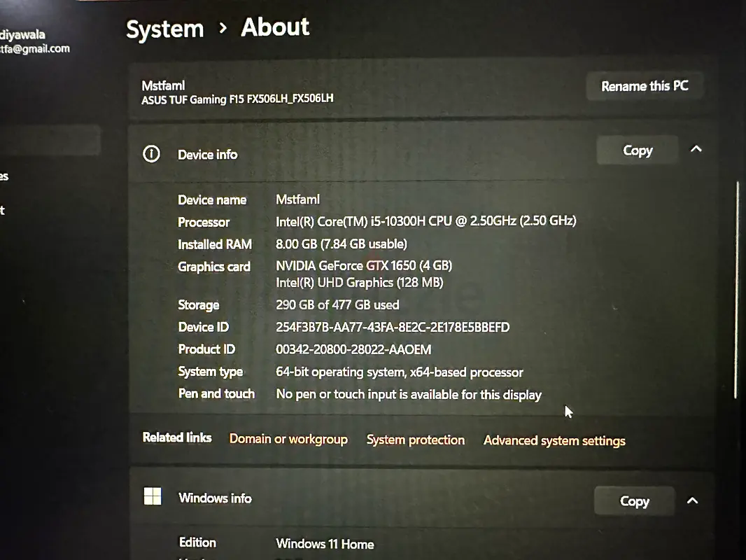Click the Edition label under Windows info
The height and width of the screenshot is (560, 746).
coord(197,542)
